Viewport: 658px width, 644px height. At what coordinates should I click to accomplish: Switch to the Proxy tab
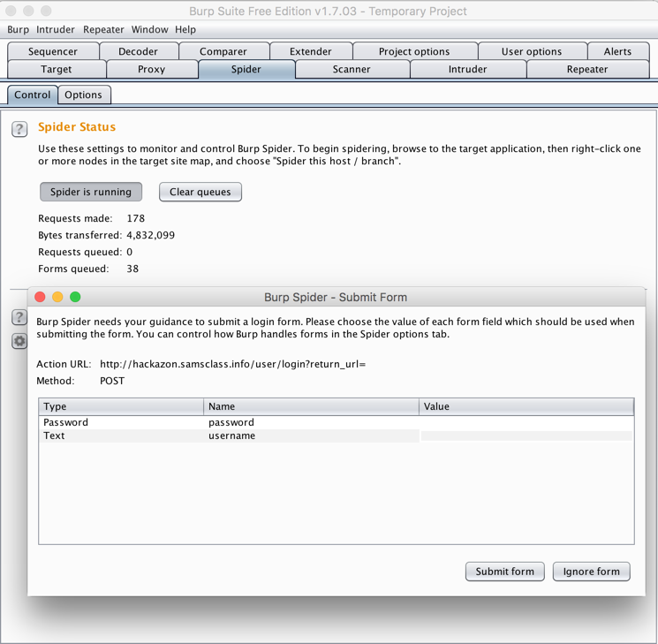pos(152,69)
